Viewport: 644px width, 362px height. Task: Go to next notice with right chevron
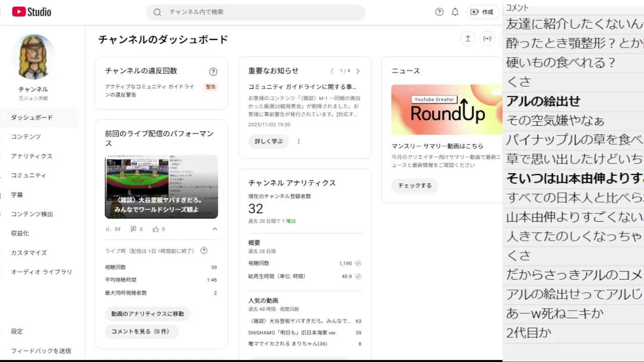pyautogui.click(x=358, y=71)
